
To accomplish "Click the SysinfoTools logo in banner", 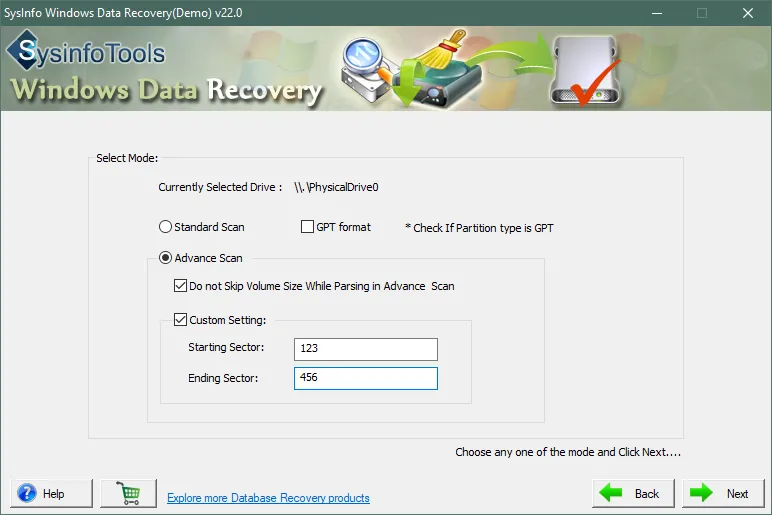I will coord(86,51).
